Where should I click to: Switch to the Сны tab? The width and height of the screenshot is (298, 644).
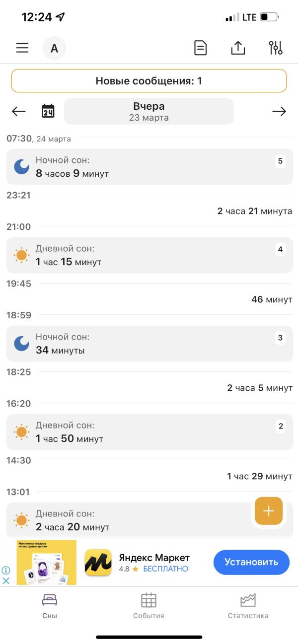coord(50,606)
